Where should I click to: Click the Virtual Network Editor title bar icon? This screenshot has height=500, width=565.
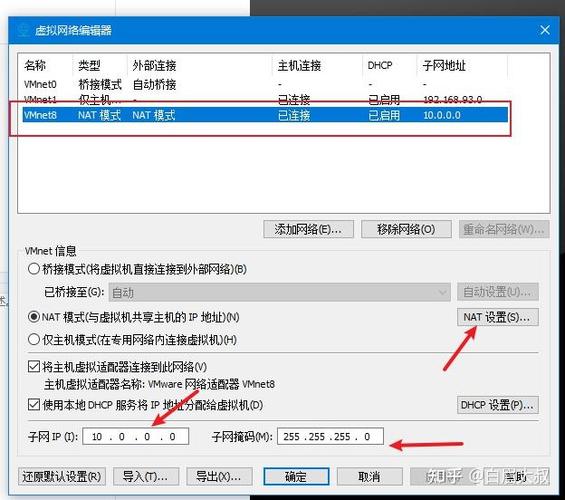click(23, 30)
